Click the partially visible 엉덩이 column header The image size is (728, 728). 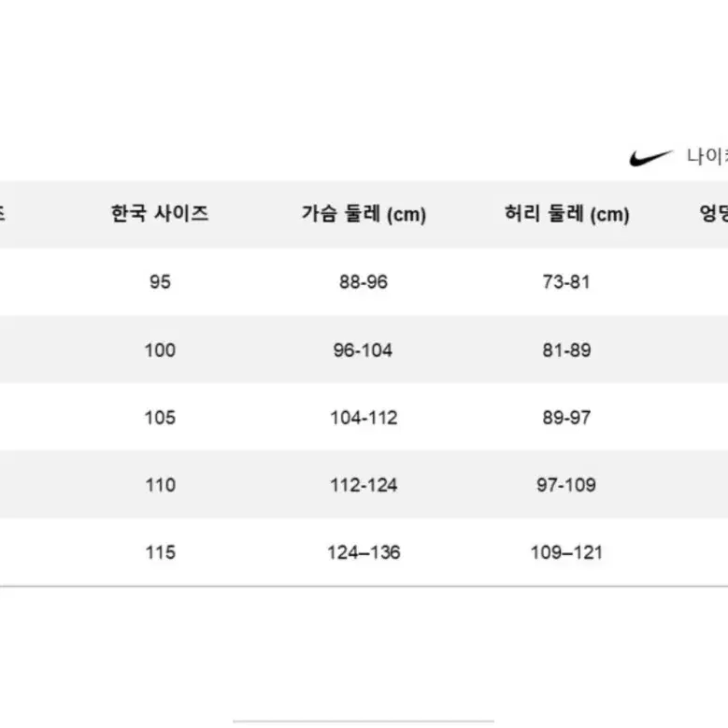click(714, 214)
